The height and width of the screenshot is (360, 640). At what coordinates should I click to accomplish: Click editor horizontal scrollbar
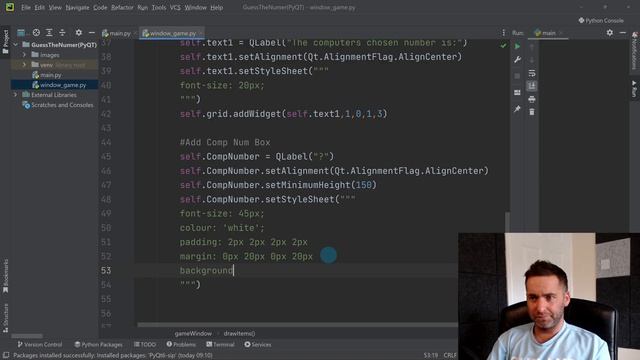[x=297, y=325]
